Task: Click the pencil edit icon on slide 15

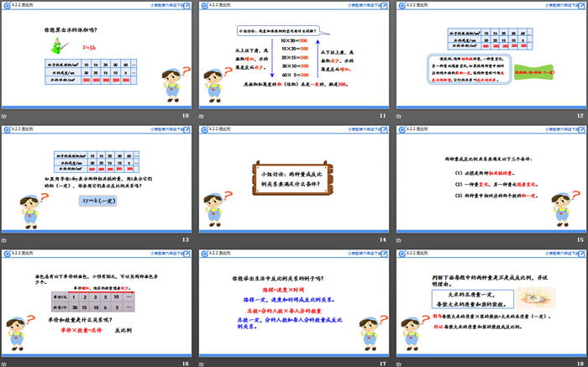Action: coord(581,130)
